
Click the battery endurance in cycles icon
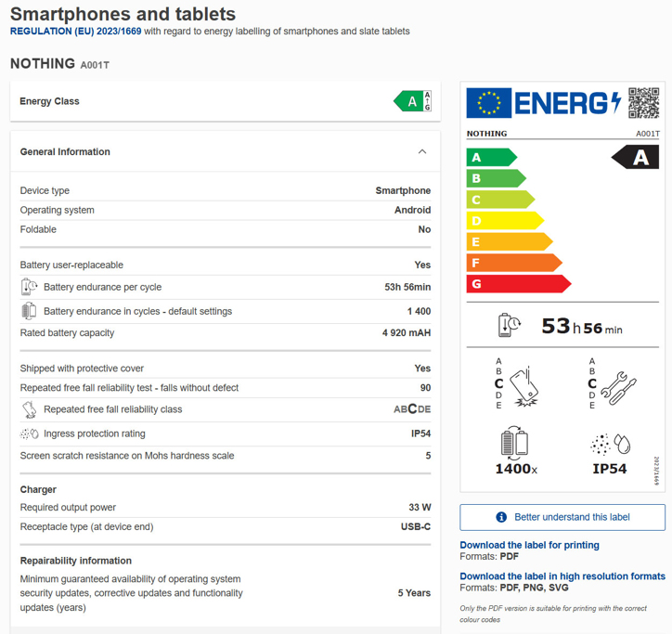(29, 311)
